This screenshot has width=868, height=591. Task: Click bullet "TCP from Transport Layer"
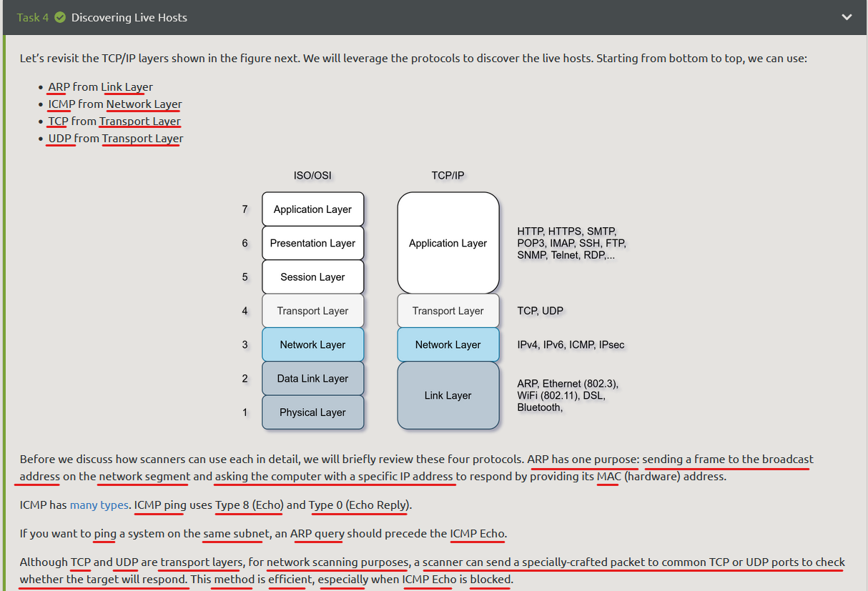click(x=114, y=121)
